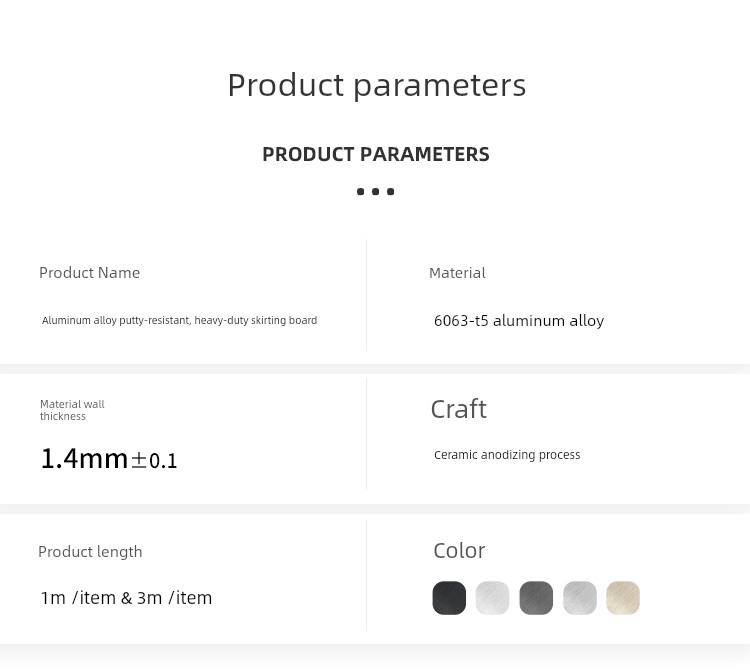Select the champagne gold color swatch

click(x=623, y=598)
